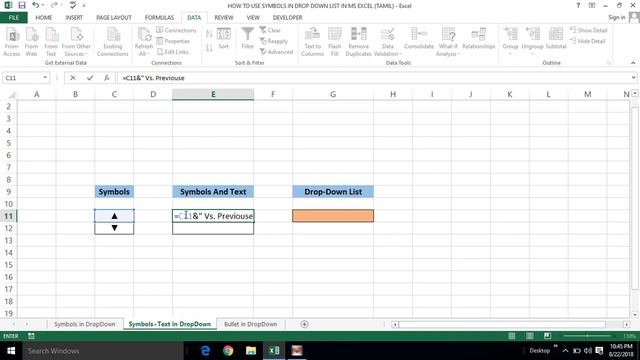
Task: Click Reapply filter button
Action: (274, 41)
